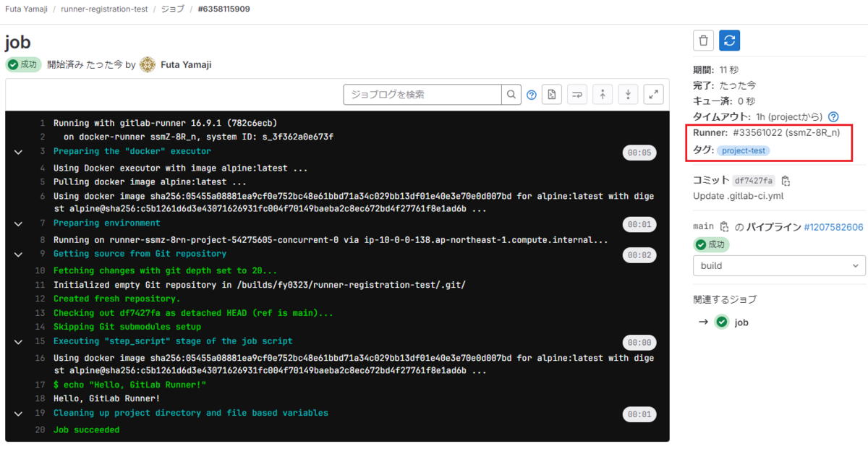Collapse "Preparing the docker executor" section
The image size is (868, 449).
pos(17,152)
